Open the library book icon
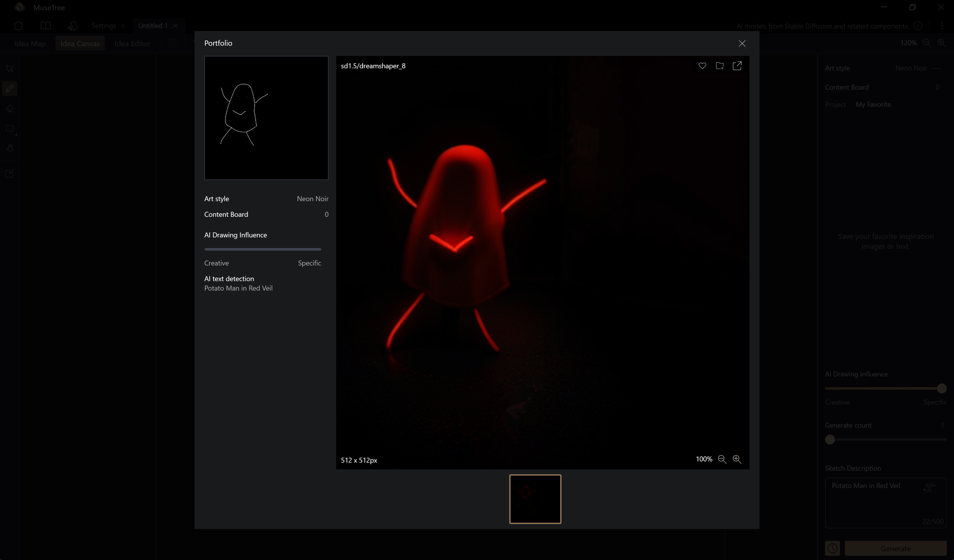 point(45,26)
